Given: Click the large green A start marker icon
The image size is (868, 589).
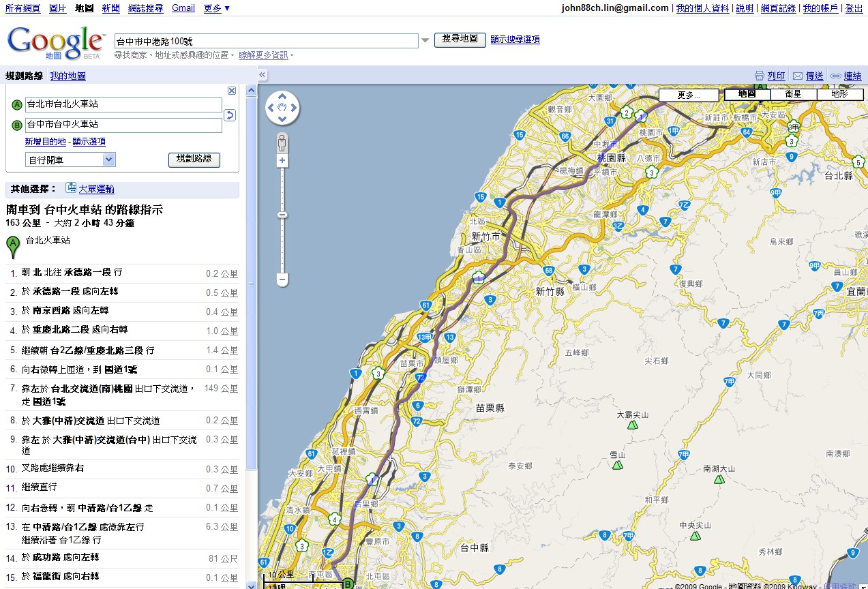Looking at the screenshot, I should coord(13,246).
